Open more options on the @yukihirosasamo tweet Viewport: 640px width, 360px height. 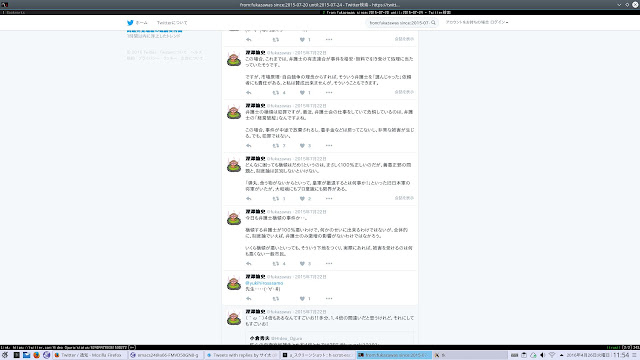[x=329, y=299]
